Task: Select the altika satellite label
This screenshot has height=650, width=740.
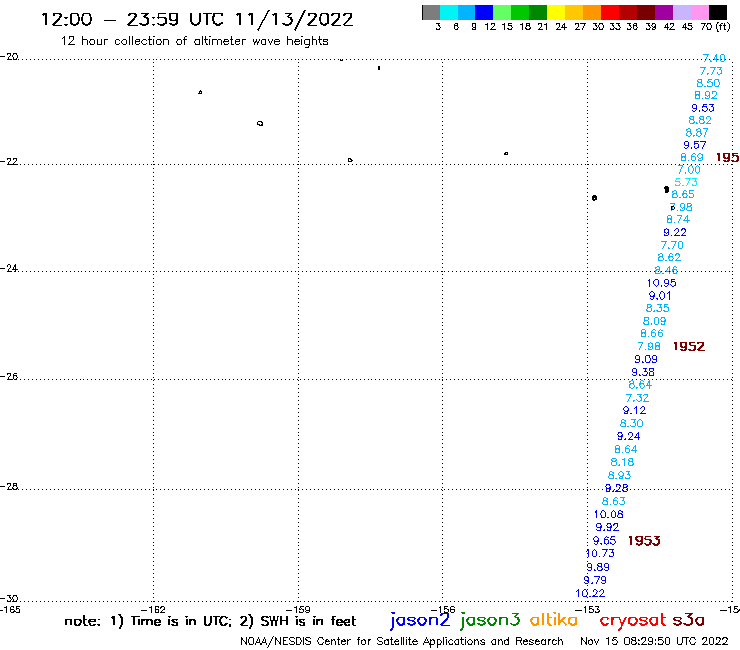Action: (554, 620)
